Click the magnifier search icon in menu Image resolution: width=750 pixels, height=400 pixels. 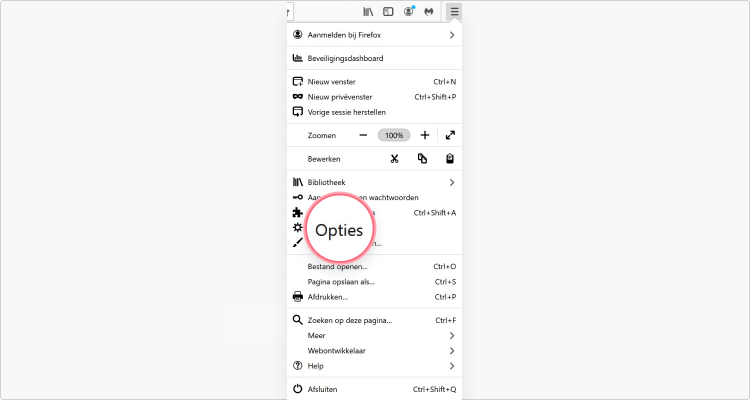tap(298, 320)
